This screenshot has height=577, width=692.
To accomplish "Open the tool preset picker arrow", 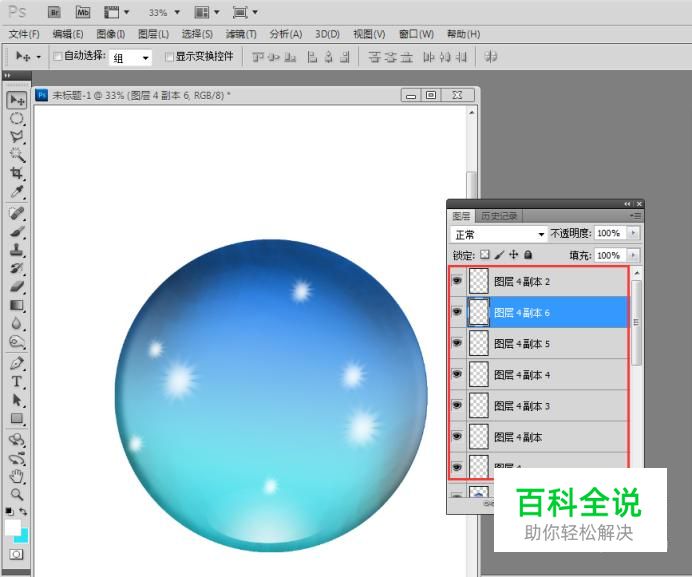I will point(38,57).
